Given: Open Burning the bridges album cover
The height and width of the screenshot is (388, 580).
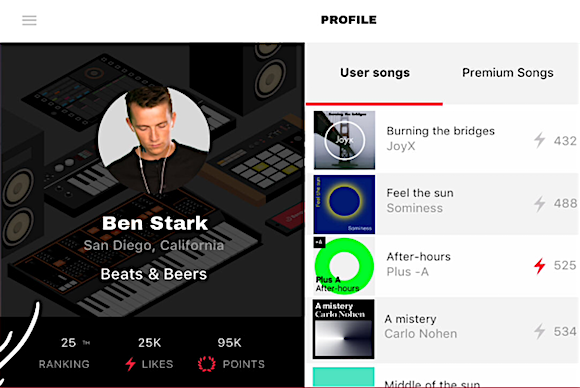Looking at the screenshot, I should click(344, 140).
